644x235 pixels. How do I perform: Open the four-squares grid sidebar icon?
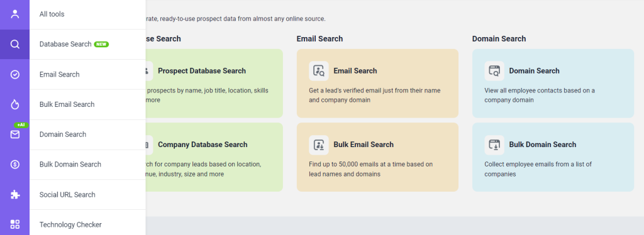pos(15,224)
